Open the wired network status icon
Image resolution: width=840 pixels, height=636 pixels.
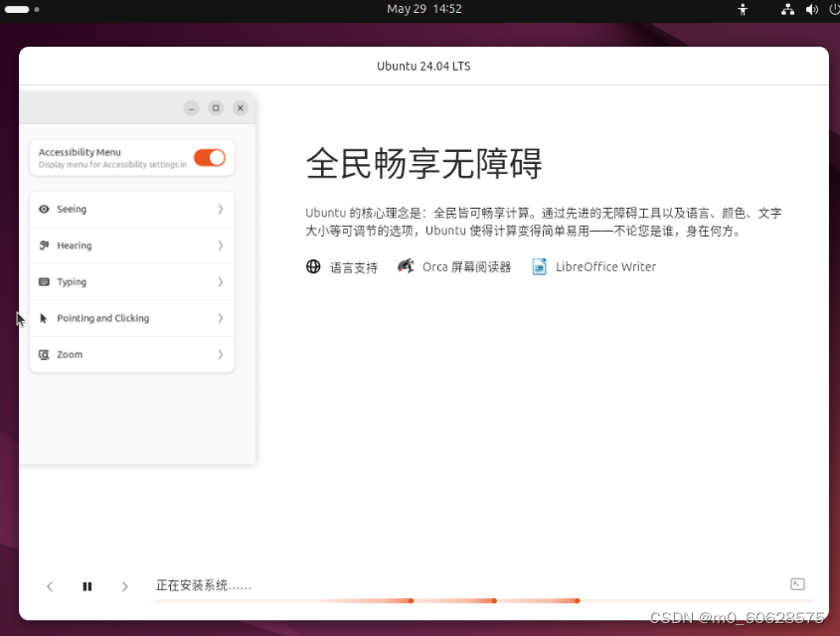[x=787, y=9]
